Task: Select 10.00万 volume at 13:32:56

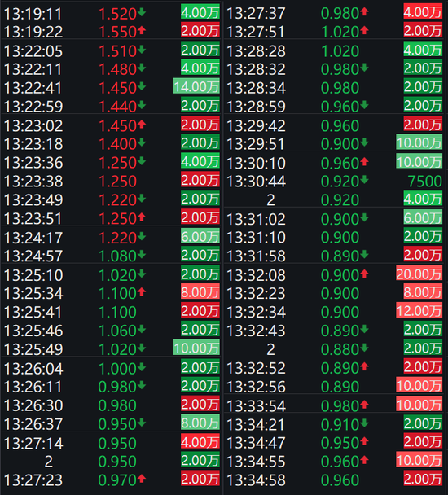Action: coord(419,385)
